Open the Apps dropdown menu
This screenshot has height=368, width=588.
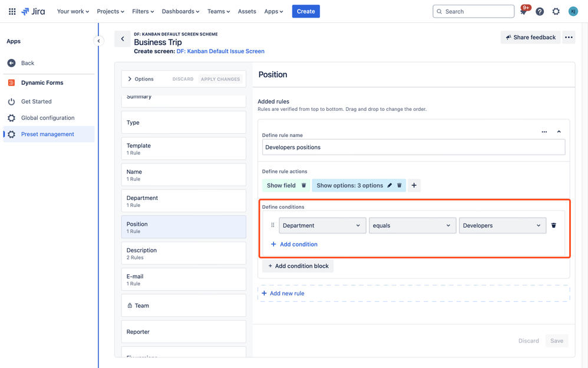[273, 11]
